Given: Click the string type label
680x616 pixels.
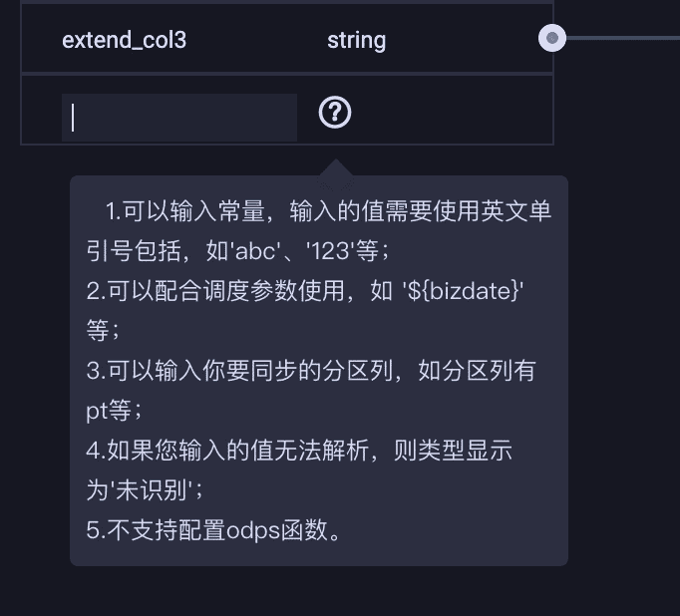Looking at the screenshot, I should point(356,41).
